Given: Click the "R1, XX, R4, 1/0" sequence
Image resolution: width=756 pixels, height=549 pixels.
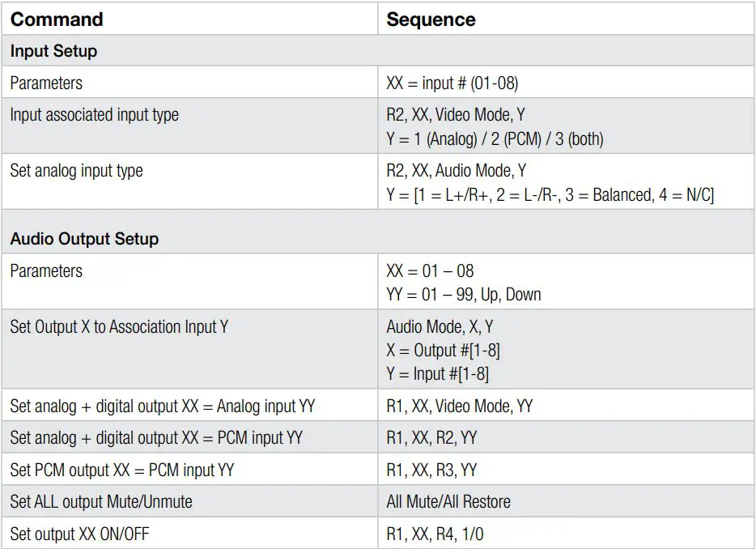Looking at the screenshot, I should coord(435,533).
